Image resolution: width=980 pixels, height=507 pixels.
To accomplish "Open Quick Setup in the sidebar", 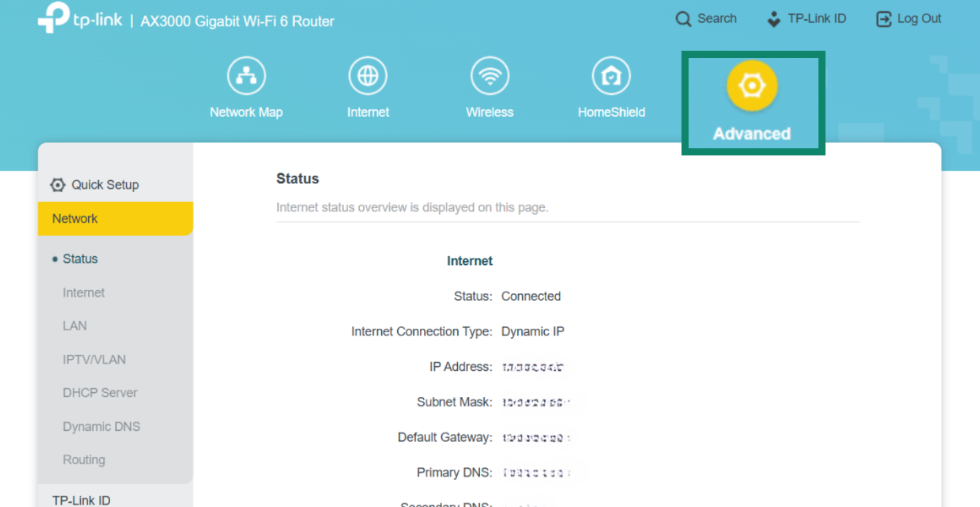I will (x=105, y=185).
